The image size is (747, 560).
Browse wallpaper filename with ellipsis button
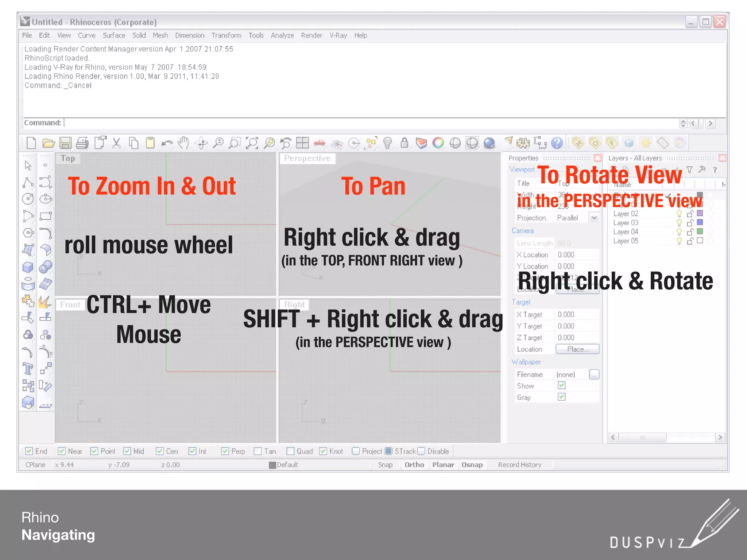(594, 374)
